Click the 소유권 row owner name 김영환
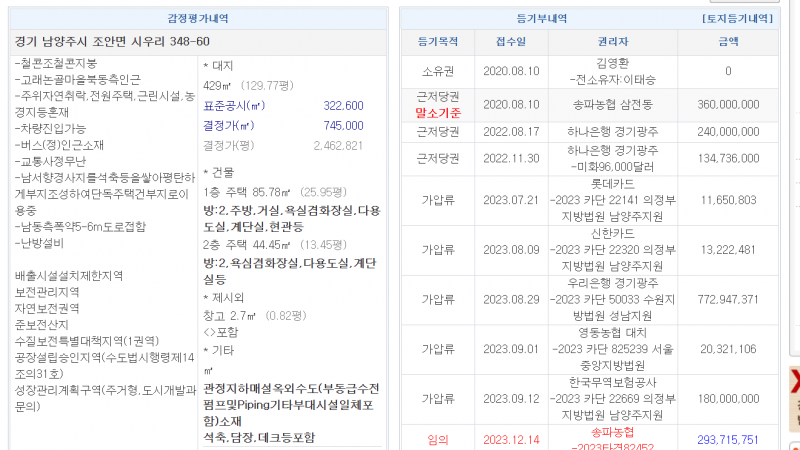 tap(613, 63)
